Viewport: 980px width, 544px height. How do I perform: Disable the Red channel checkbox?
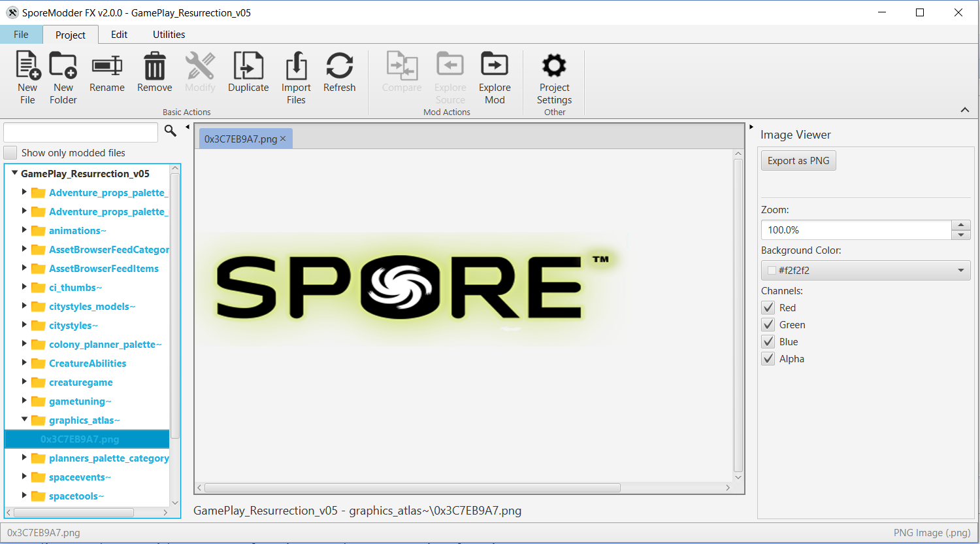click(x=768, y=307)
